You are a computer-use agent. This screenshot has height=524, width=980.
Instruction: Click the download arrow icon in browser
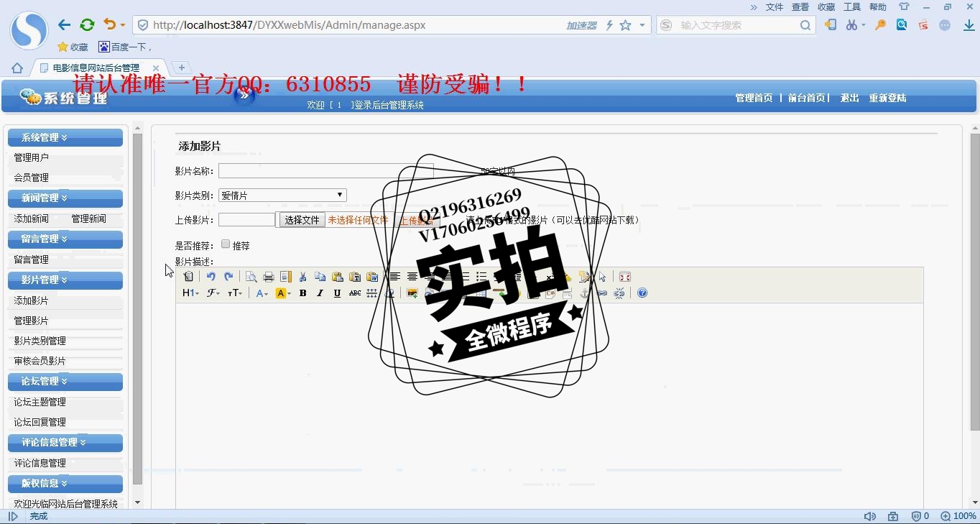969,24
